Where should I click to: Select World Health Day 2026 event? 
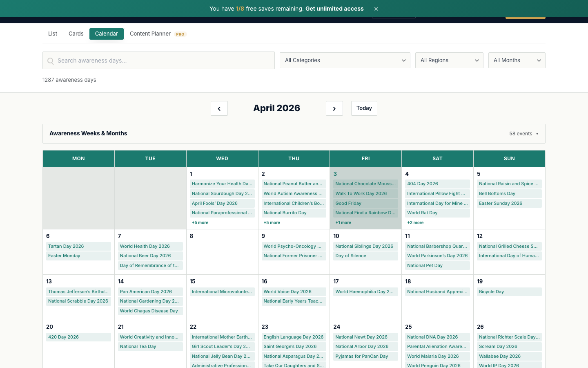tap(145, 246)
